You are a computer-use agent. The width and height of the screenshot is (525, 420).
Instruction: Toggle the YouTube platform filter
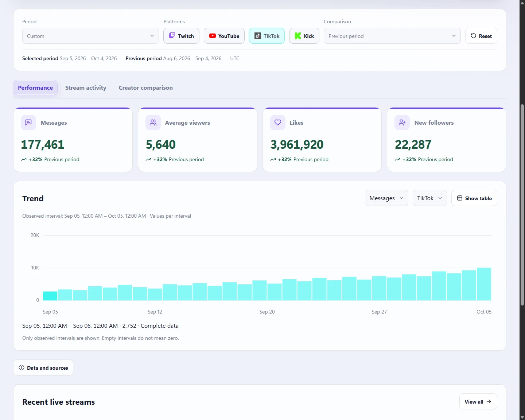coord(224,36)
